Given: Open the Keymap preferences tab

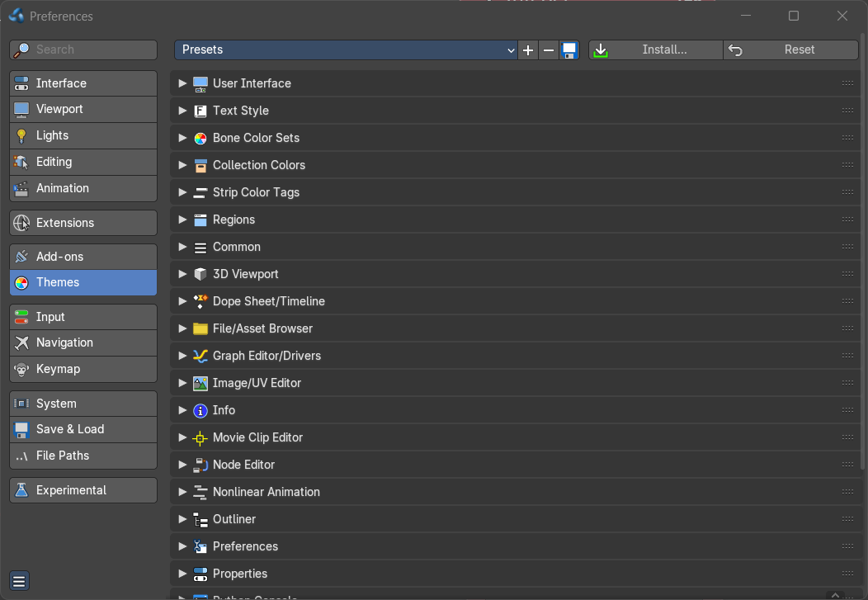Looking at the screenshot, I should (83, 369).
